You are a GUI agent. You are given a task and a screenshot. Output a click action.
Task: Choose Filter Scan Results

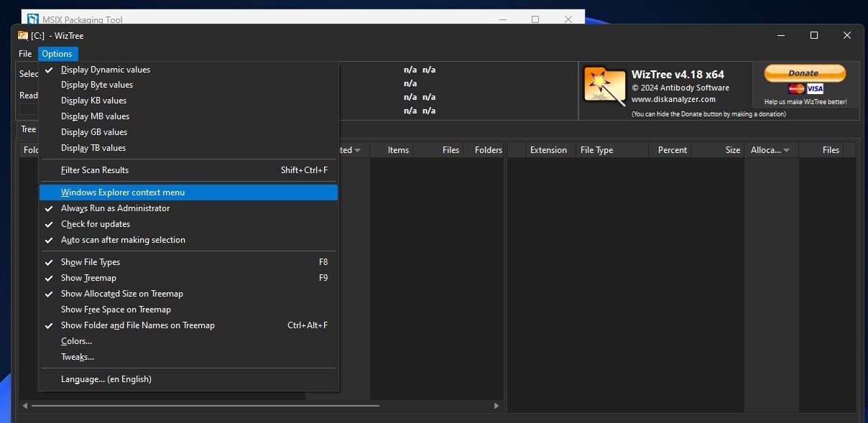click(95, 169)
